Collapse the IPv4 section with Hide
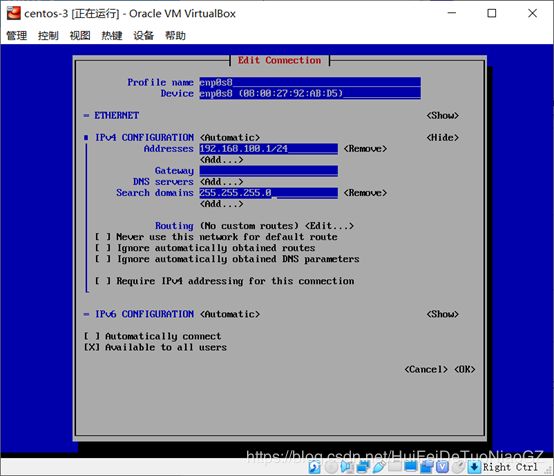The width and height of the screenshot is (554, 476). pos(443,137)
